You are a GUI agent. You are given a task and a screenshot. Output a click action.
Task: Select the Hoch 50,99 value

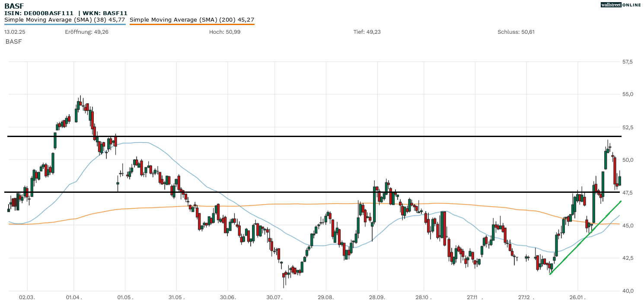tap(225, 32)
